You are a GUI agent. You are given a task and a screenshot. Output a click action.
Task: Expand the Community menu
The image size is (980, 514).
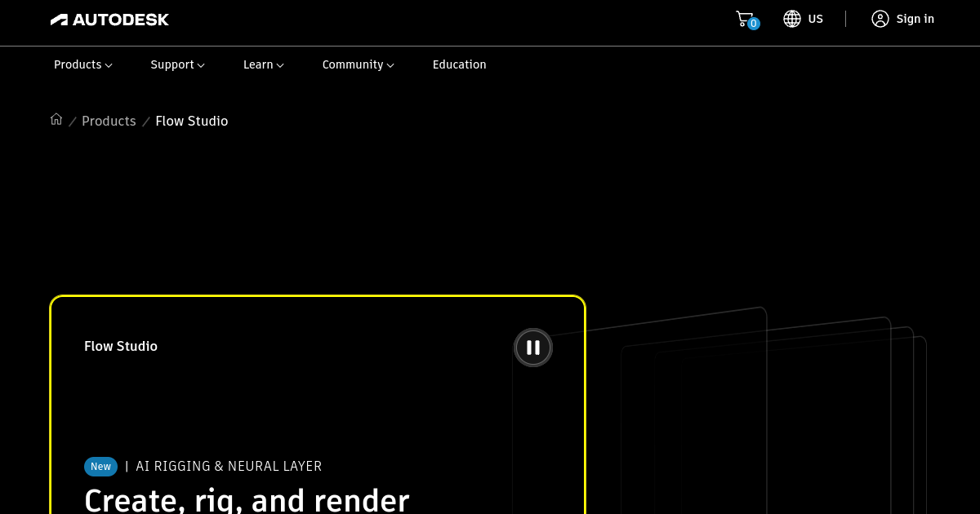[x=358, y=64]
